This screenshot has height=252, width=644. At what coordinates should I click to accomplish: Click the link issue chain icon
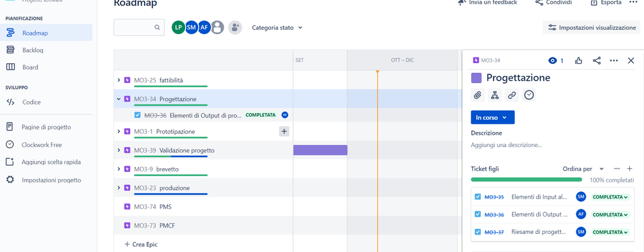(512, 95)
